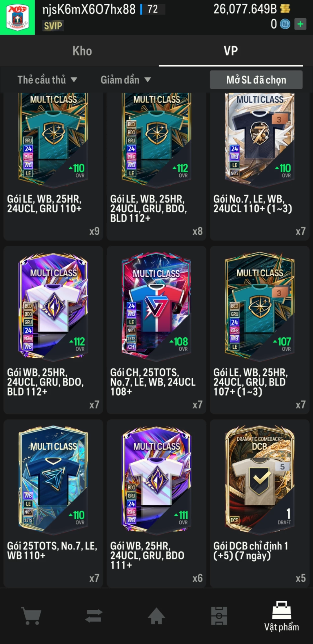Open the squad pitch formation icon

pyautogui.click(x=219, y=616)
